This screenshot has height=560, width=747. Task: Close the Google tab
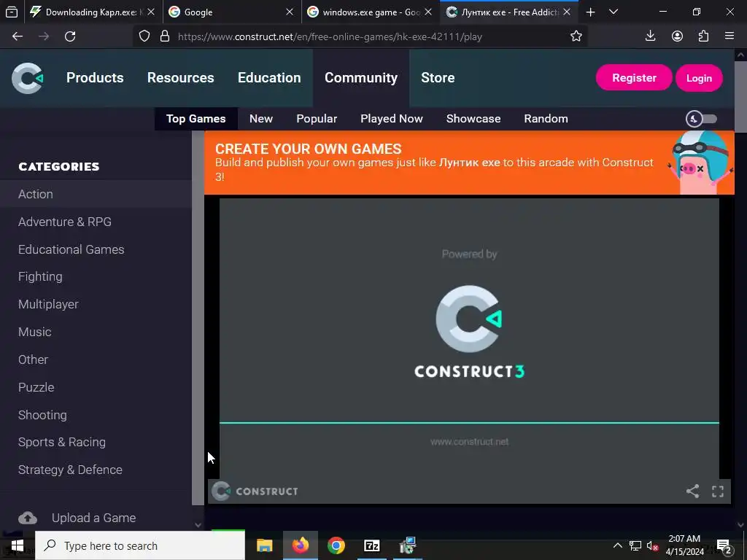pyautogui.click(x=290, y=12)
